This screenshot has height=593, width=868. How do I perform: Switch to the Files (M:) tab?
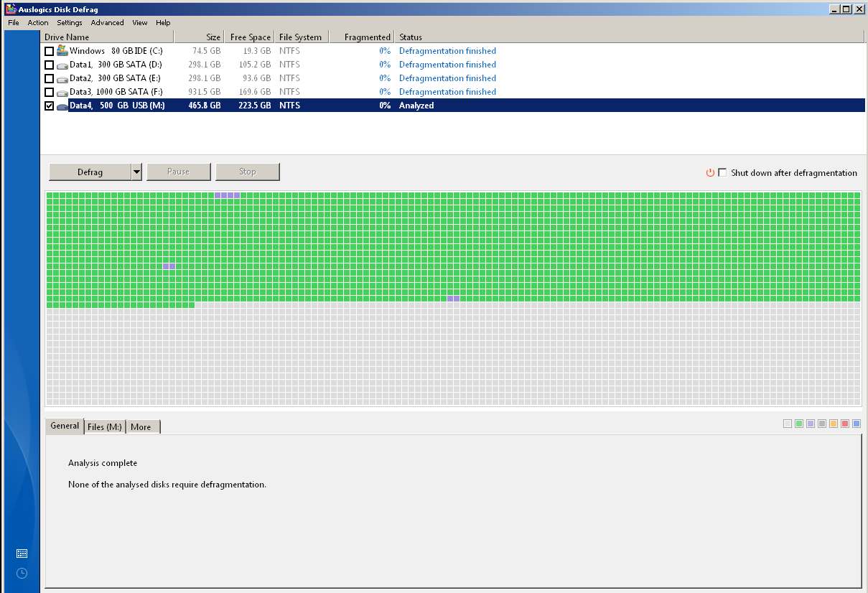105,427
